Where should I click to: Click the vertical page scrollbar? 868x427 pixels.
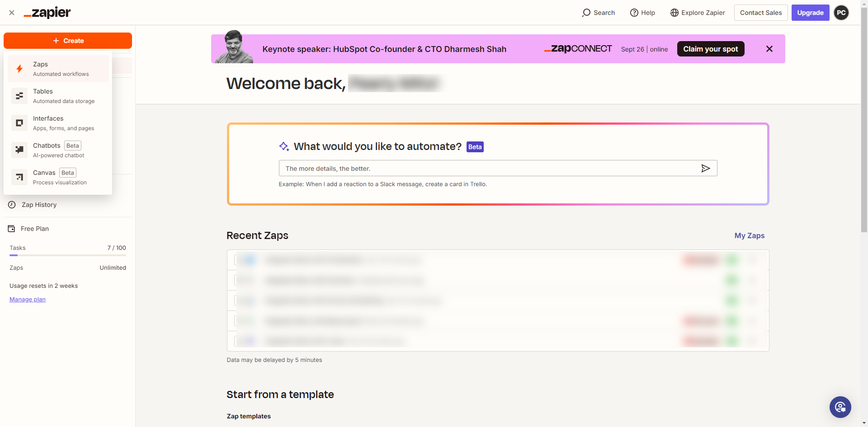(x=864, y=121)
